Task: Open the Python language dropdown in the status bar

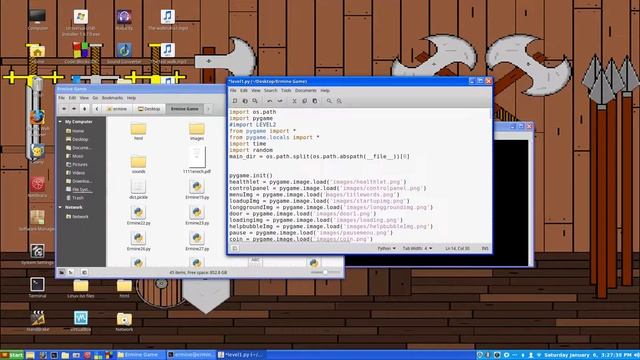Action: pos(386,248)
